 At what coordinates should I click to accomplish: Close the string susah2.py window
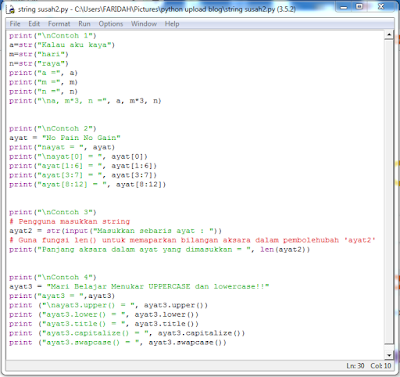[x=382, y=7]
